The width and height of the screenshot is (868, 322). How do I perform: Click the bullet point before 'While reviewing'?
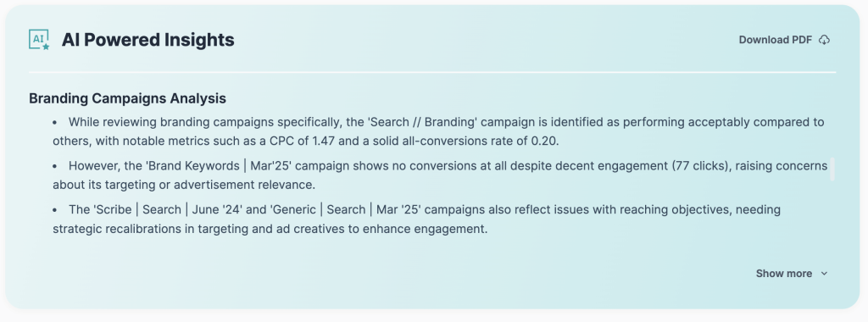click(55, 122)
